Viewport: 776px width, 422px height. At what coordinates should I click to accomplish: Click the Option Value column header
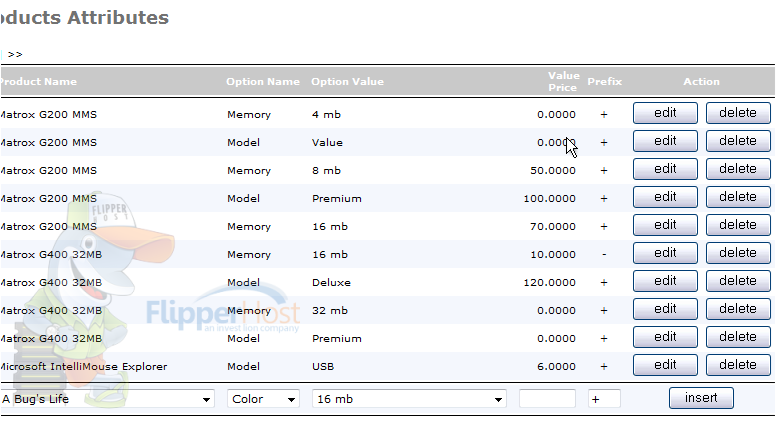coord(347,82)
